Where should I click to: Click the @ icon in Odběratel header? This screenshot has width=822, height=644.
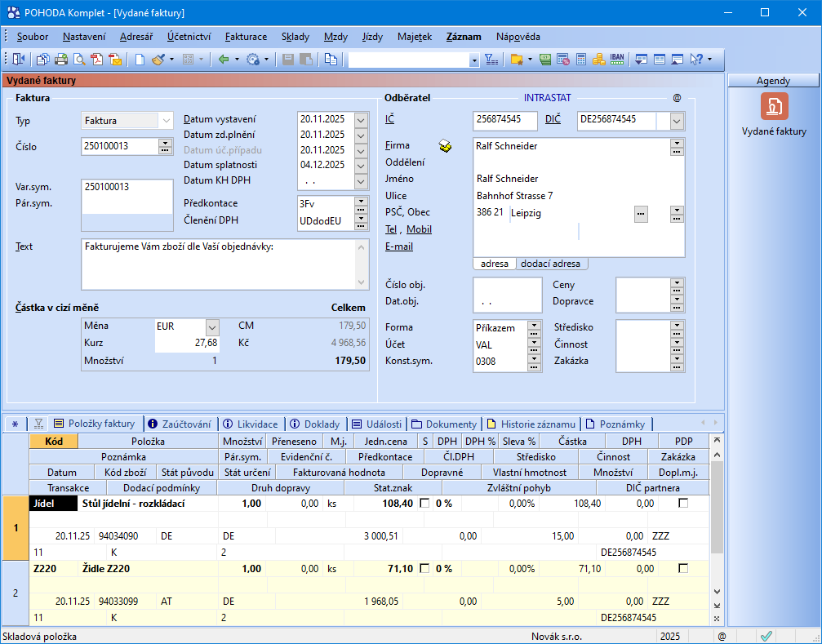(677, 98)
